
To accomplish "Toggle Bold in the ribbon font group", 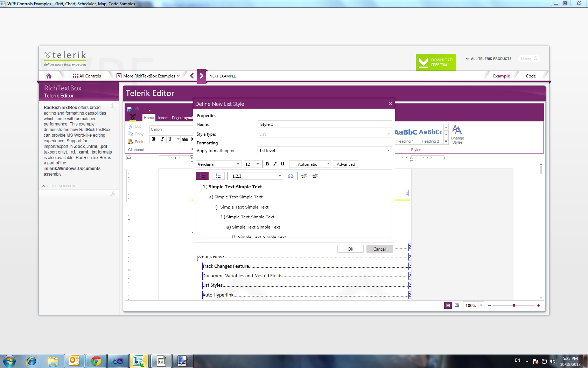I will click(154, 139).
